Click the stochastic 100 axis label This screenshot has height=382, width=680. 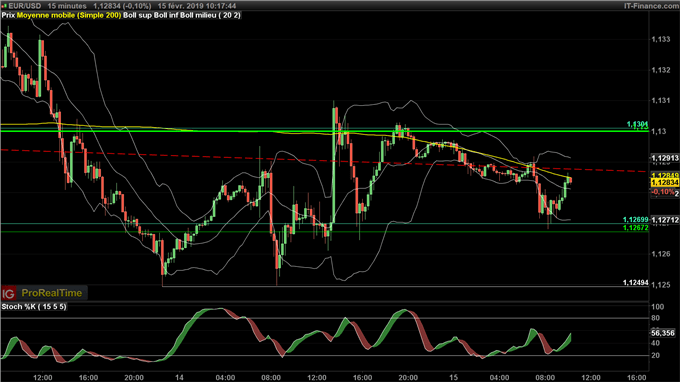(x=658, y=307)
